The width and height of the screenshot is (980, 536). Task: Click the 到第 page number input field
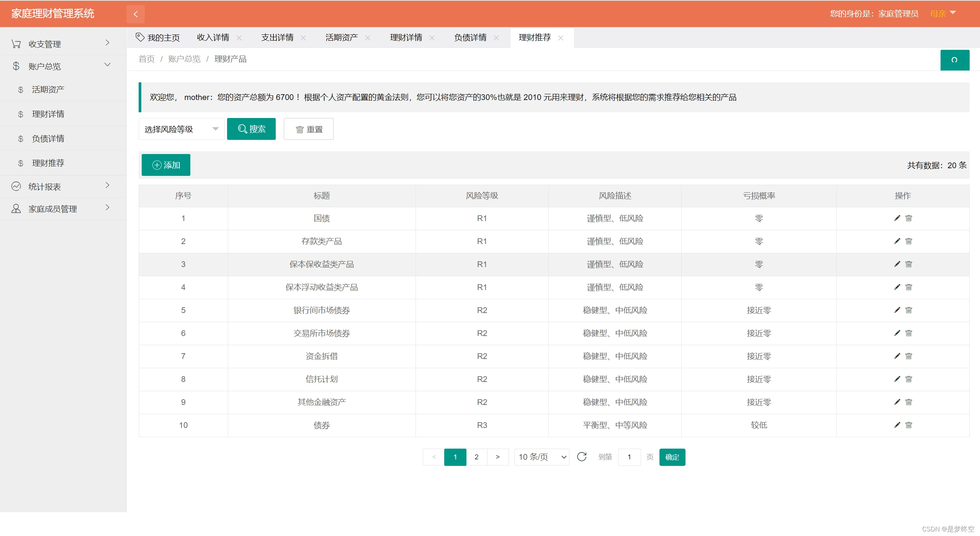click(x=629, y=457)
